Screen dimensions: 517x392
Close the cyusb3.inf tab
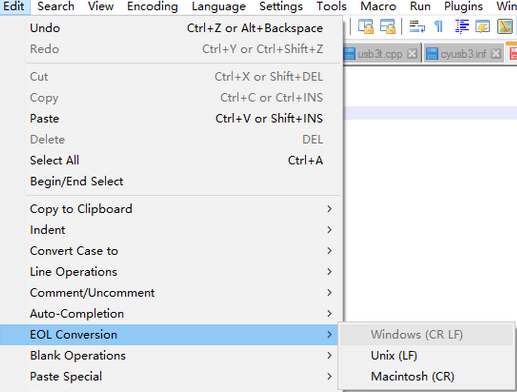pos(496,54)
